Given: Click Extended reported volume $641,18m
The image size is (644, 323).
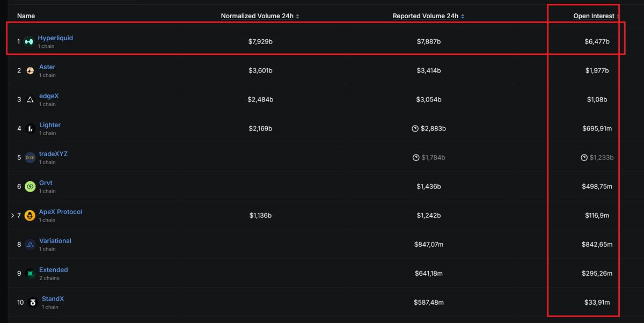Looking at the screenshot, I should coord(429,273).
